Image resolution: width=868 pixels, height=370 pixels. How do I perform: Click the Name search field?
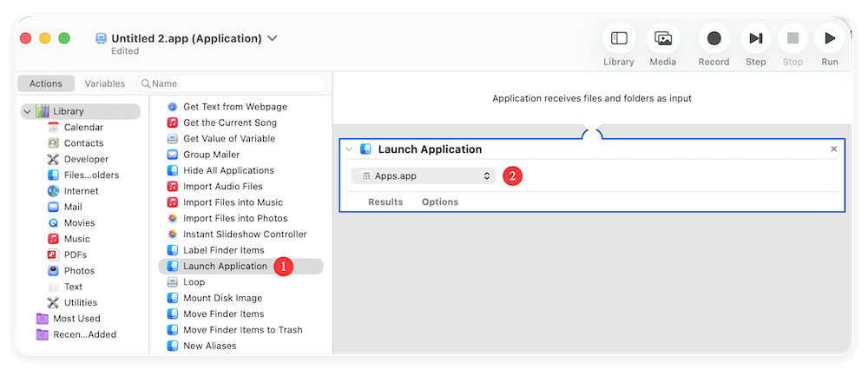(231, 83)
